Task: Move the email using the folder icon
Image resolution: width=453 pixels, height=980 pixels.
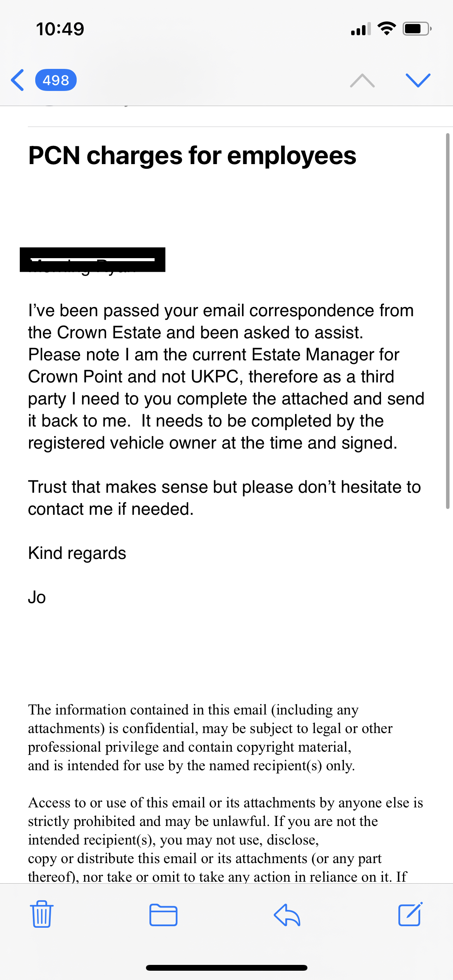Action: coord(163,915)
